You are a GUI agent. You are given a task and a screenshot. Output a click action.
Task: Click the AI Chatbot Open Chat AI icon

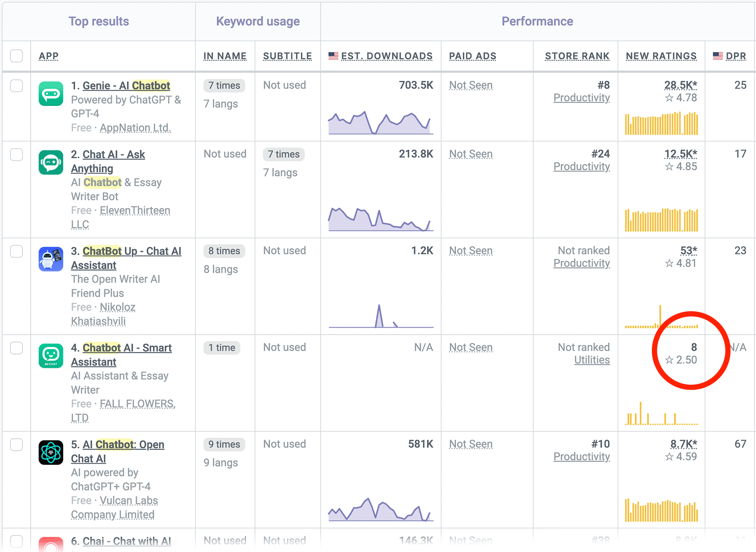51,453
